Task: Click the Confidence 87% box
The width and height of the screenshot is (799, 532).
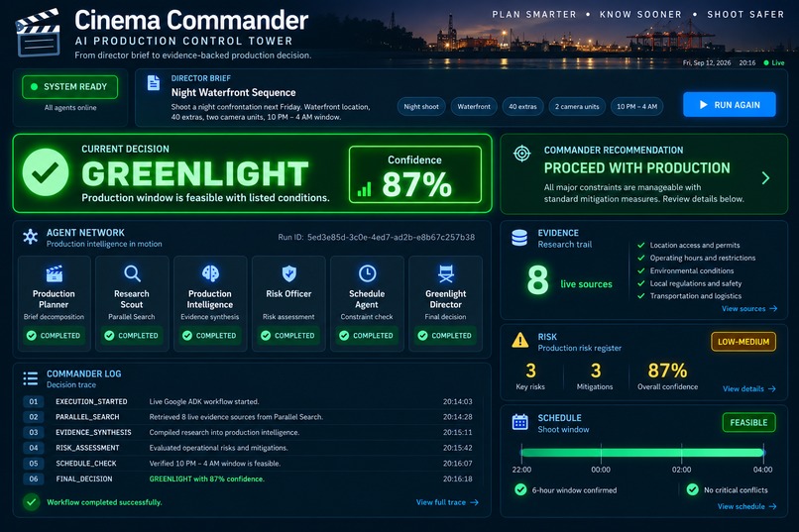Action: pos(415,174)
